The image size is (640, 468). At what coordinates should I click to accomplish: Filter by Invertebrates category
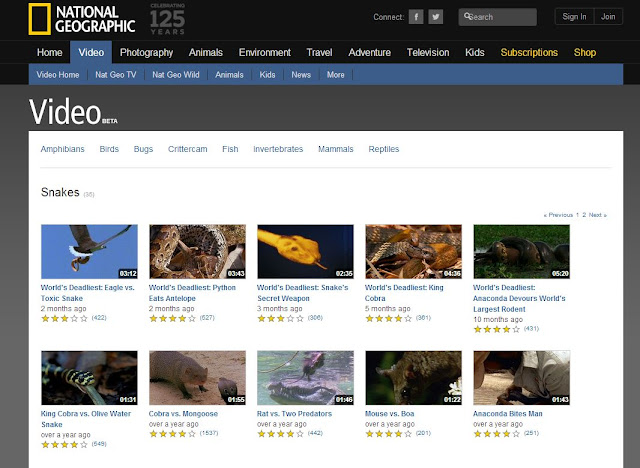click(x=278, y=149)
